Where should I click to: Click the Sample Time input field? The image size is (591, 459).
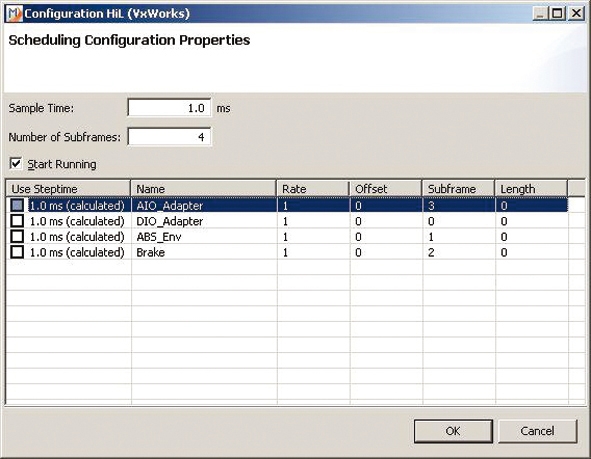coord(169,108)
